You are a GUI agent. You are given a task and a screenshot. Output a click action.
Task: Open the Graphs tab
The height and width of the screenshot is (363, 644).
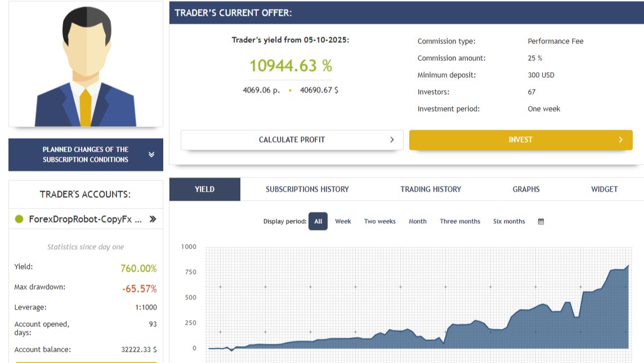click(526, 189)
